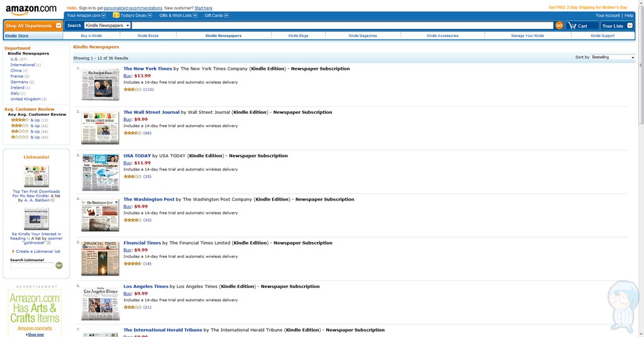Open the shopping Cart icon

click(x=572, y=25)
